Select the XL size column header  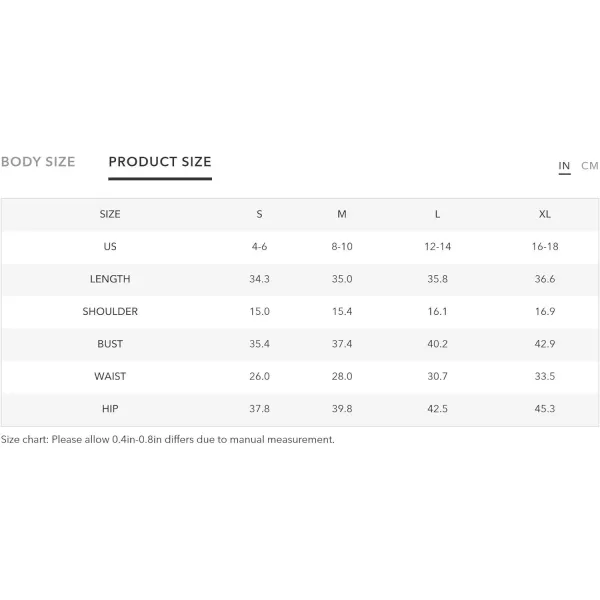pos(545,214)
